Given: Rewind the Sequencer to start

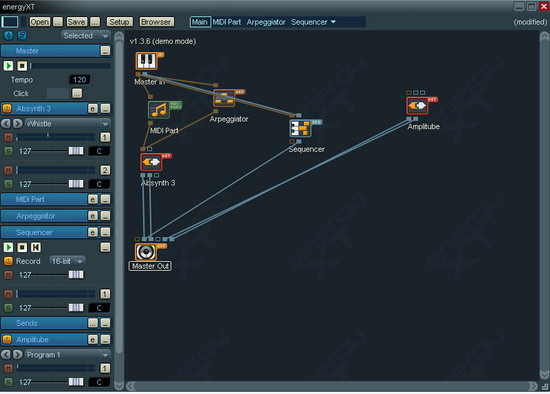Looking at the screenshot, I should click(x=35, y=247).
